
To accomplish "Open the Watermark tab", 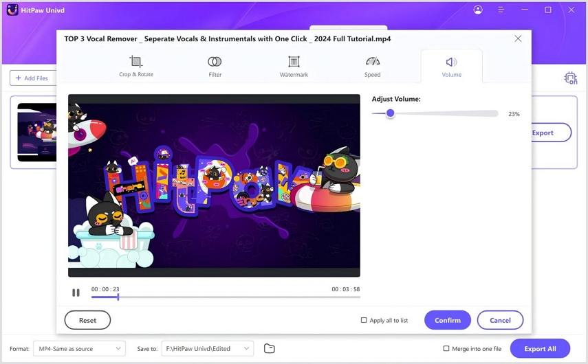I will [x=294, y=66].
